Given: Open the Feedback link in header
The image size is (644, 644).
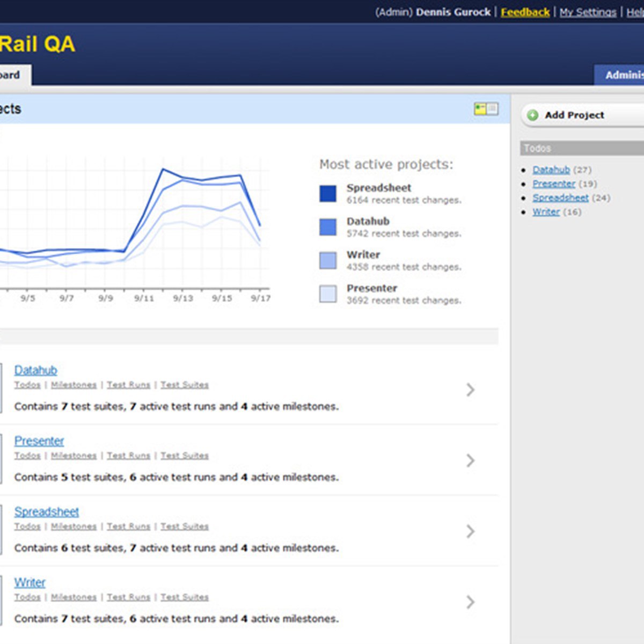Looking at the screenshot, I should (525, 12).
